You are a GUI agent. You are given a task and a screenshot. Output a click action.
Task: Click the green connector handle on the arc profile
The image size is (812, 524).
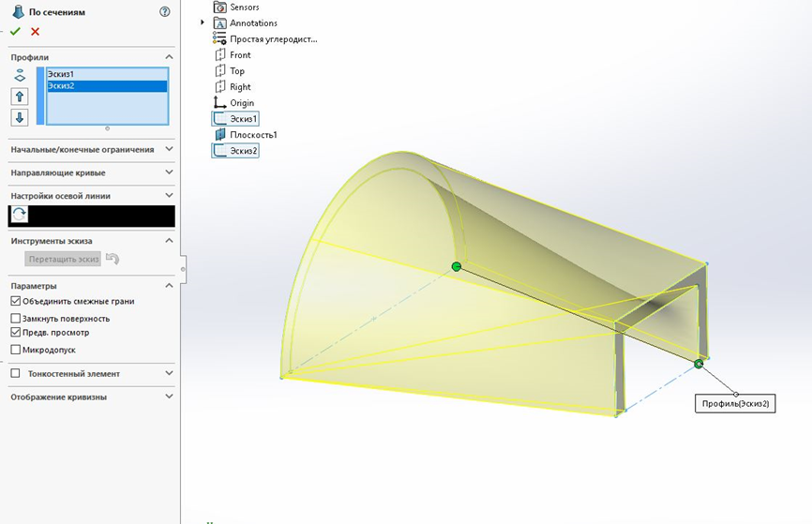click(x=457, y=266)
